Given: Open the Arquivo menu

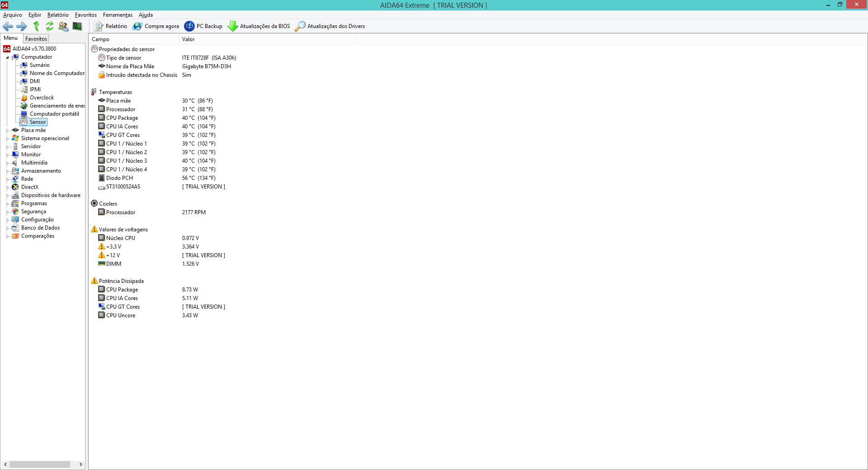Looking at the screenshot, I should point(12,15).
